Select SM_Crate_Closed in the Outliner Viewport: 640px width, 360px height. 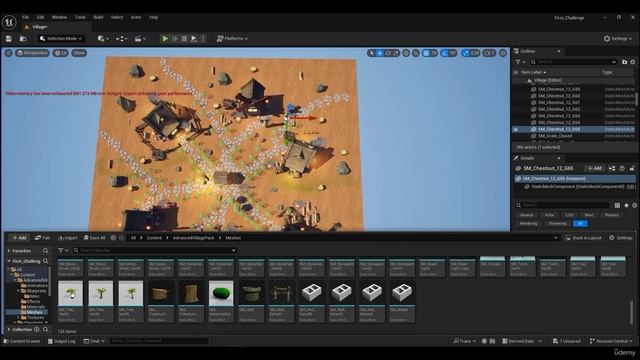pyautogui.click(x=555, y=136)
